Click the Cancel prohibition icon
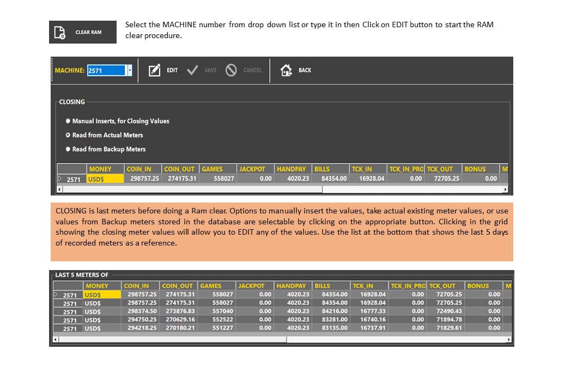Screen dimensions: 583x392 pyautogui.click(x=231, y=70)
